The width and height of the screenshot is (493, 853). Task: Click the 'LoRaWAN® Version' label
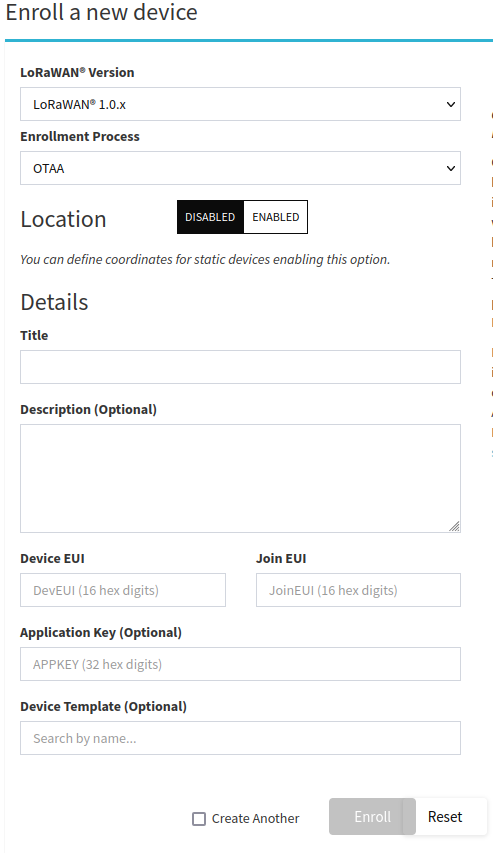77,72
